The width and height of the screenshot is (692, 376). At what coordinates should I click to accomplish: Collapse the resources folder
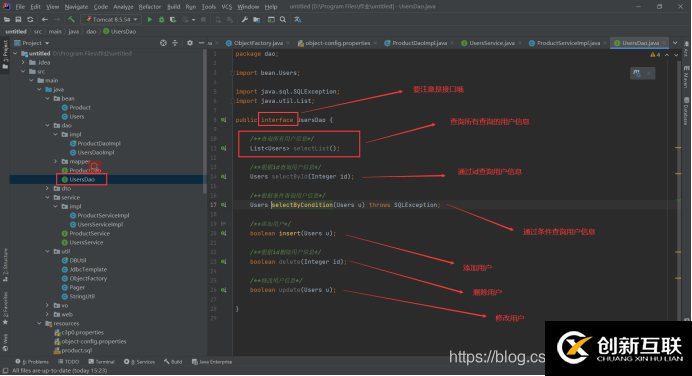click(x=39, y=323)
